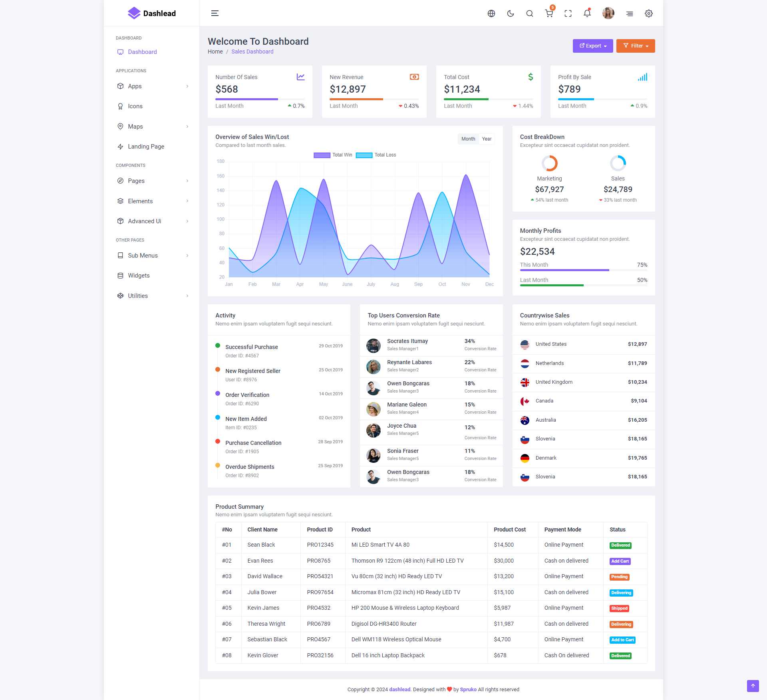Switch to dark mode with moon icon

tap(510, 13)
